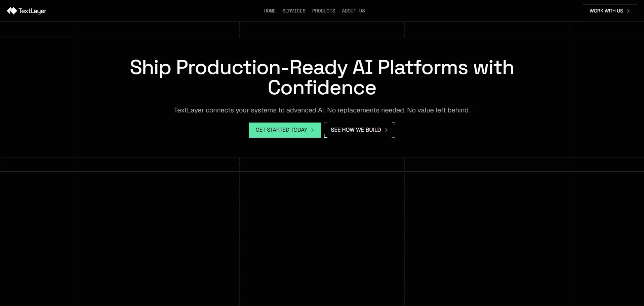Click the arrow icon in Get Started Today
This screenshot has height=306, width=644.
[313, 130]
